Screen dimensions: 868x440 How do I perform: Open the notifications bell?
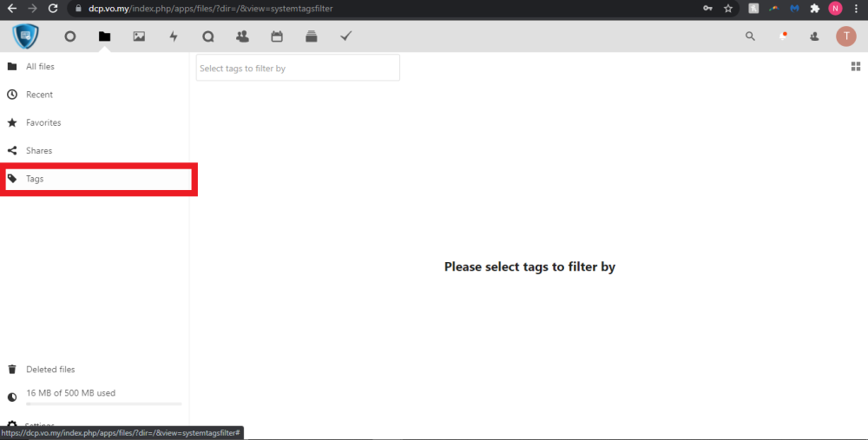[x=783, y=36]
